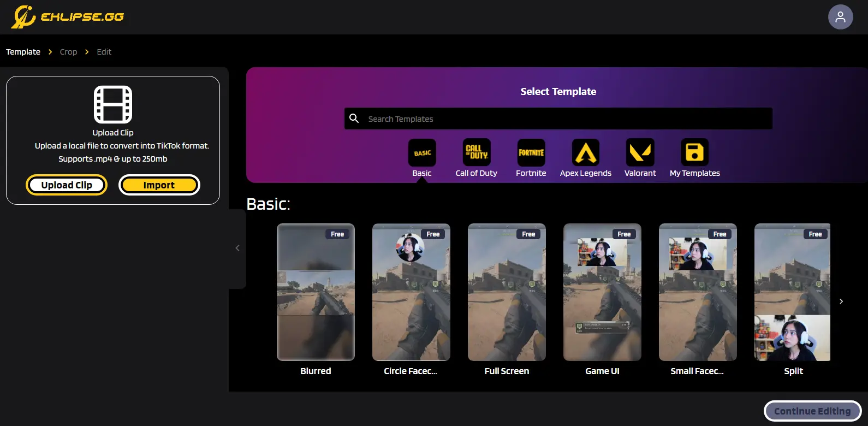Select the Apex Legends category icon
868x426 pixels.
pyautogui.click(x=586, y=152)
